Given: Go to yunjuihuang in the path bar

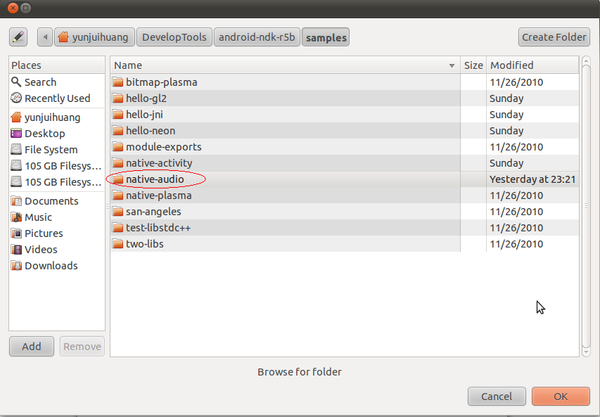Looking at the screenshot, I should point(94,37).
